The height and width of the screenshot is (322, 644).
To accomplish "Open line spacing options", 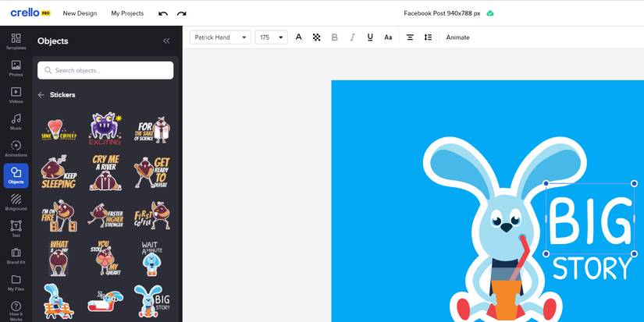I will [428, 37].
